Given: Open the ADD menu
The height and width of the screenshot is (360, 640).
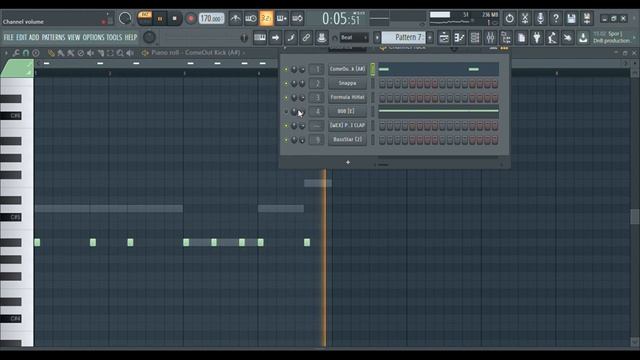Looking at the screenshot, I should (34, 38).
